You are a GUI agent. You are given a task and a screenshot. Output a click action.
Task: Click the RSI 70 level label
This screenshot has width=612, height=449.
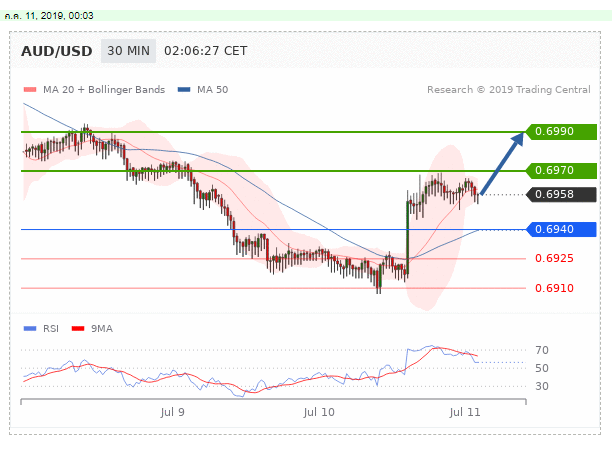click(542, 350)
